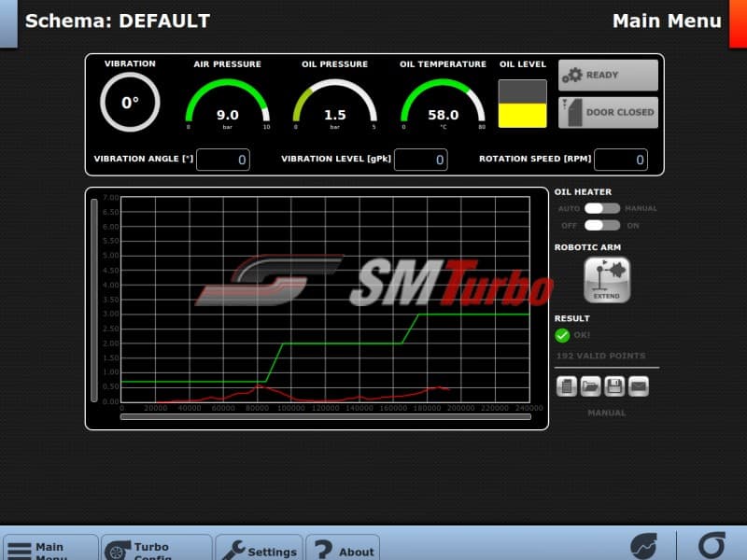Viewport: 747px width, 560px height.
Task: Toggle oil heater OFF/ON switch
Action: pyautogui.click(x=602, y=225)
